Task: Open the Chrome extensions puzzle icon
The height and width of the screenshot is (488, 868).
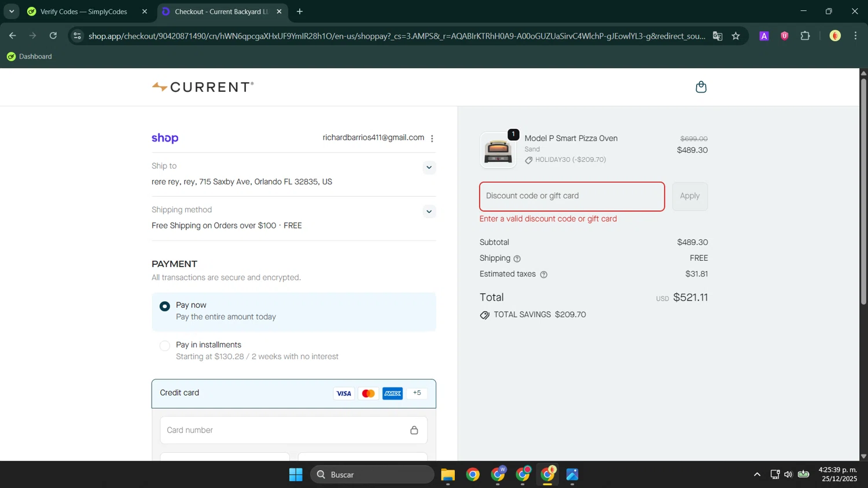Action: tap(805, 36)
